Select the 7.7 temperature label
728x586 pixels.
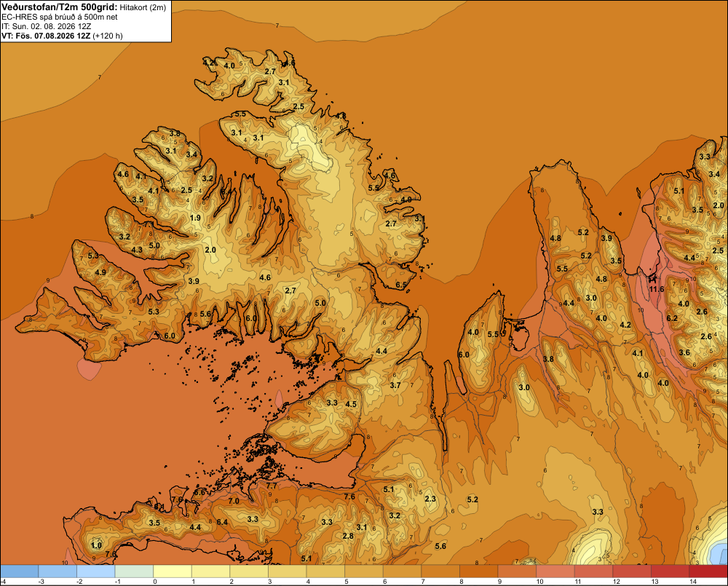click(272, 486)
